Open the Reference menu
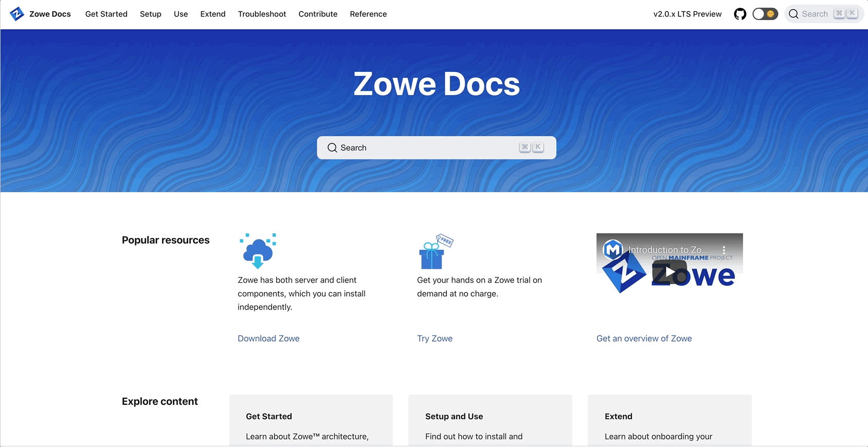 [368, 14]
